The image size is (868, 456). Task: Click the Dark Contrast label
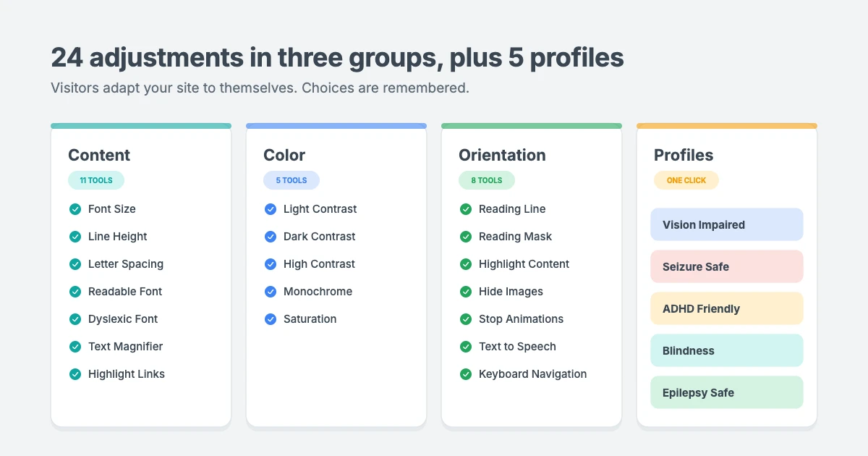point(320,237)
